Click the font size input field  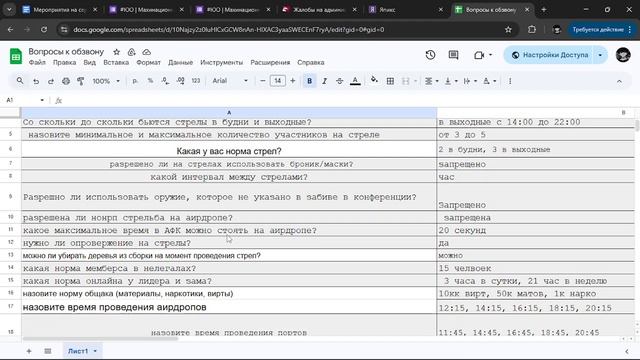(x=278, y=81)
